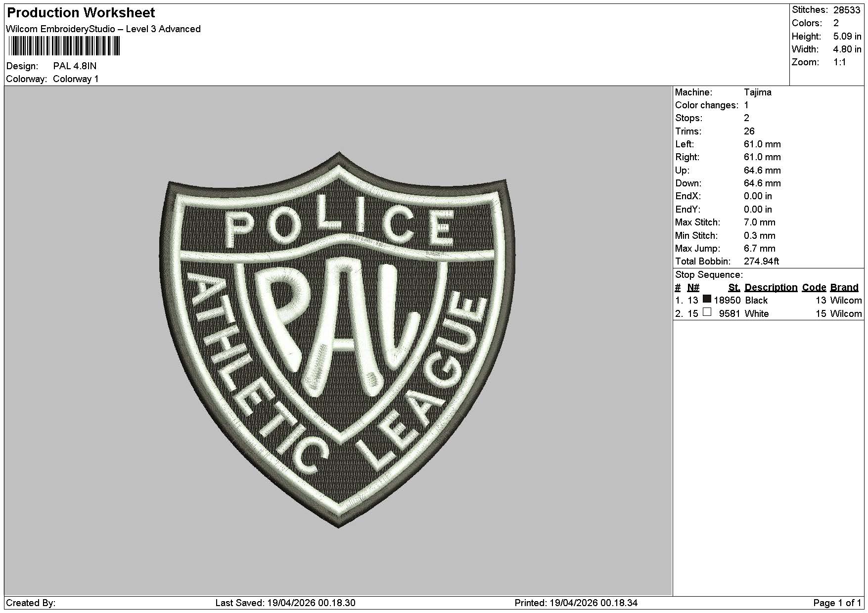
Task: Select the zoom value "1:1"
Action: pyautogui.click(x=840, y=62)
